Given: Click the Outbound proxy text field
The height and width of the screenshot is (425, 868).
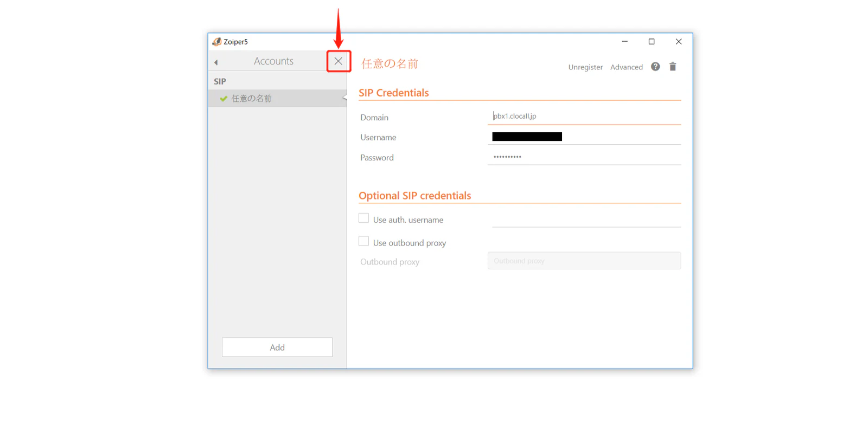Looking at the screenshot, I should pos(584,261).
